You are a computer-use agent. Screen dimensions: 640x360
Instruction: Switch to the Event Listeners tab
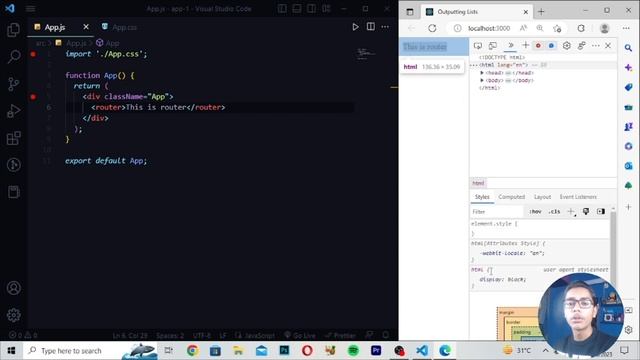pos(578,197)
